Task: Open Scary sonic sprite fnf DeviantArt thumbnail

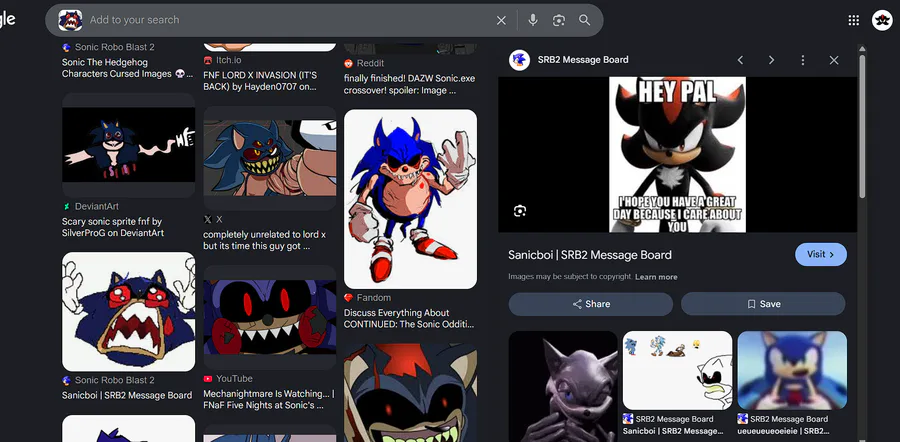Action: pos(129,145)
